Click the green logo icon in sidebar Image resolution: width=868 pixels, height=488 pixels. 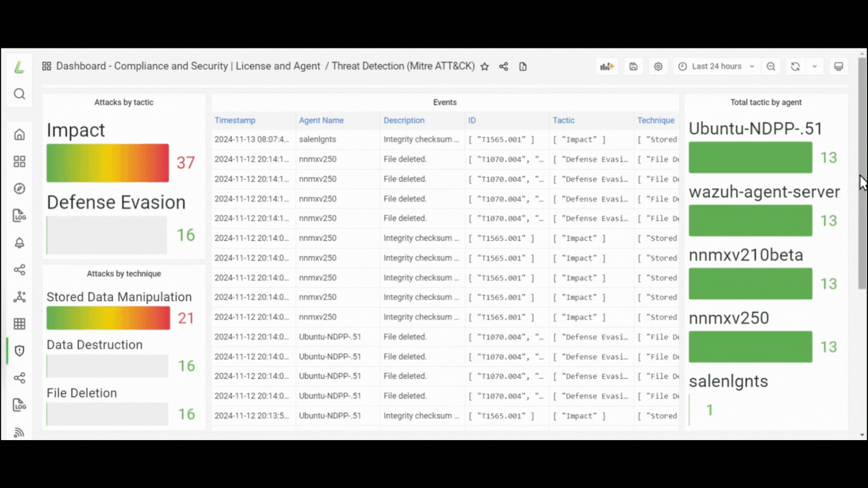19,67
